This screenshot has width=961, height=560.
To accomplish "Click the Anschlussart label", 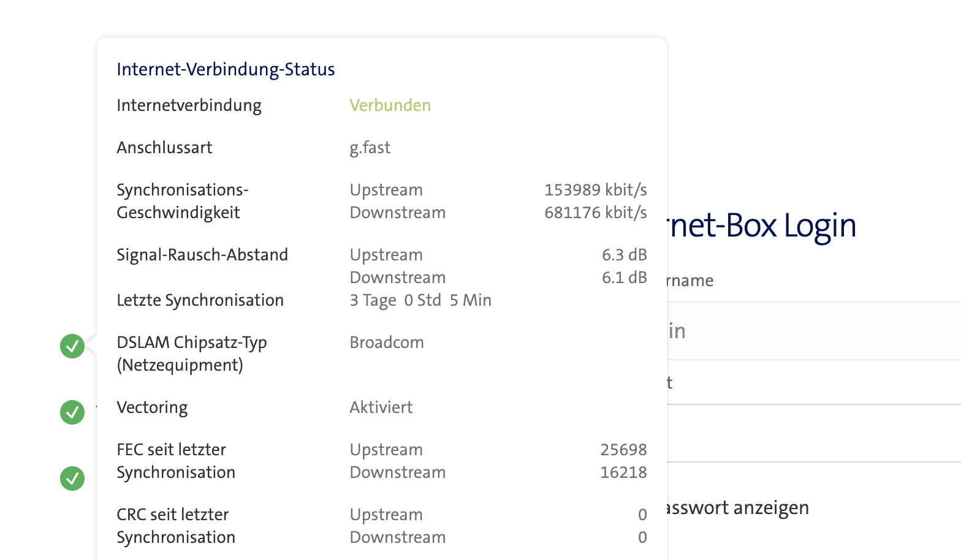I will tap(164, 148).
